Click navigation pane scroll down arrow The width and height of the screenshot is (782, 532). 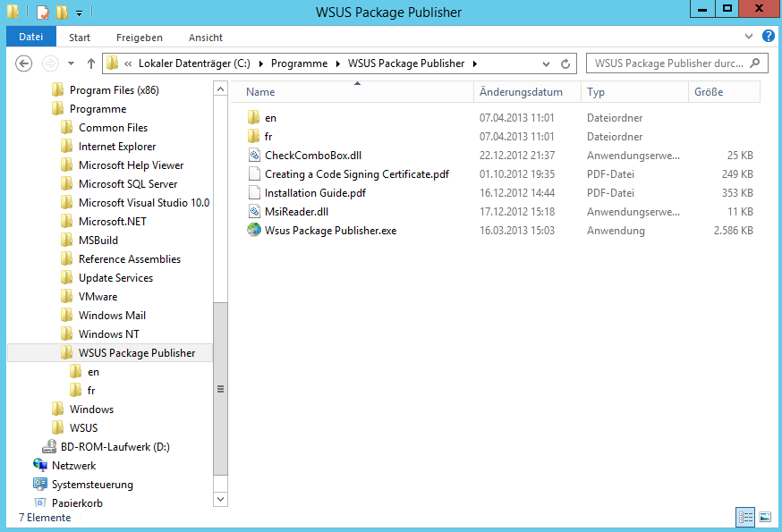click(220, 499)
